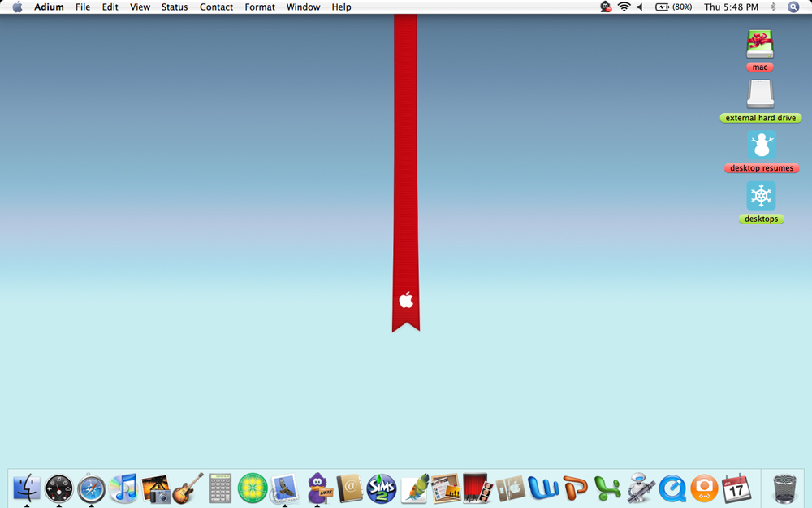The height and width of the screenshot is (508, 812).
Task: Click the clock showing Thu 5:48 PM
Action: (x=731, y=7)
